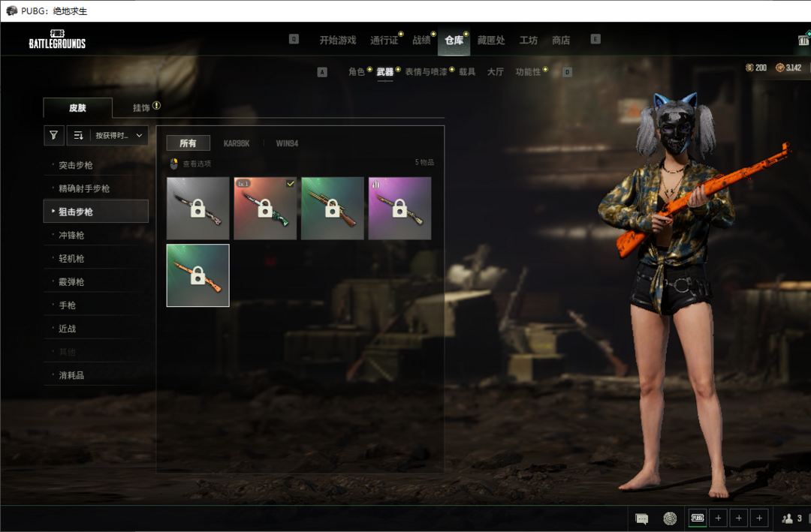Switch to the 功能性 sub-tab
This screenshot has height=532, width=811.
coord(528,72)
